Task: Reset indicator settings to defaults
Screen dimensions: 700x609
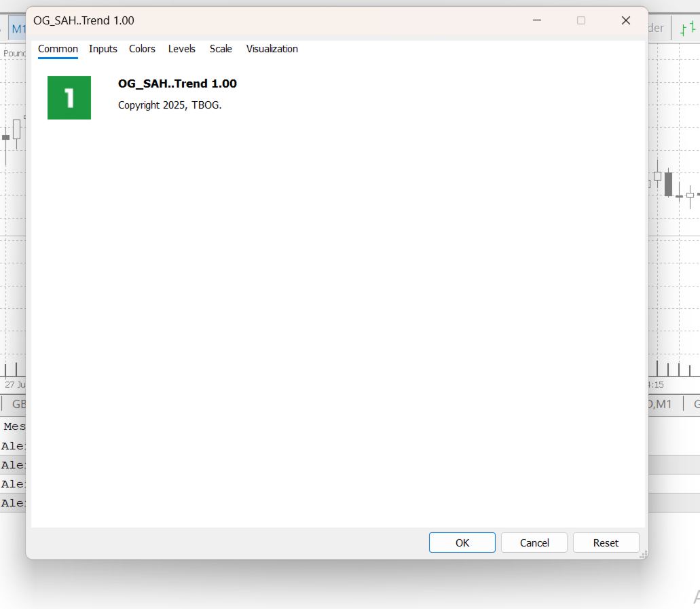Action: coord(606,542)
